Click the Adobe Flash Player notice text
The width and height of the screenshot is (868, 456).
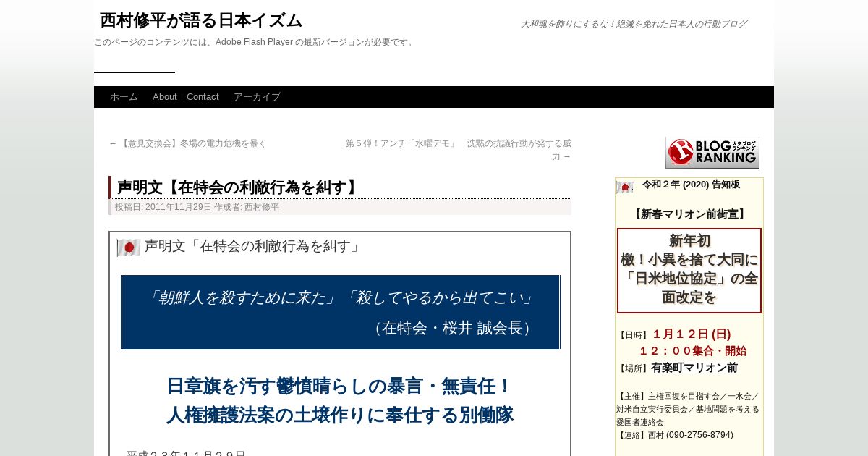point(255,42)
